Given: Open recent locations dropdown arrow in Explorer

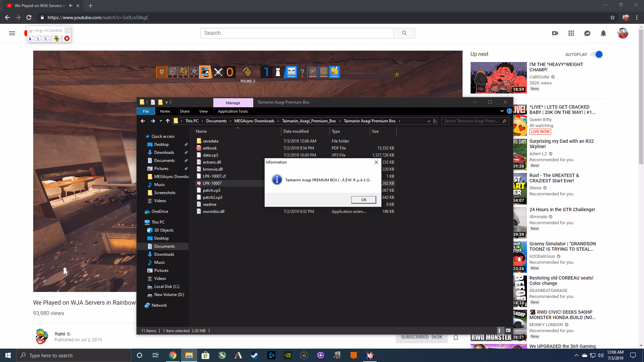Looking at the screenshot, I should pos(161,121).
